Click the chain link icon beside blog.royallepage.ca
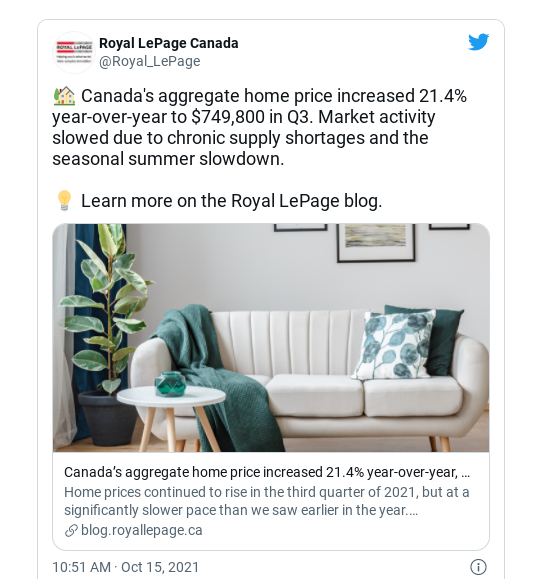The height and width of the screenshot is (579, 536). coord(71,531)
